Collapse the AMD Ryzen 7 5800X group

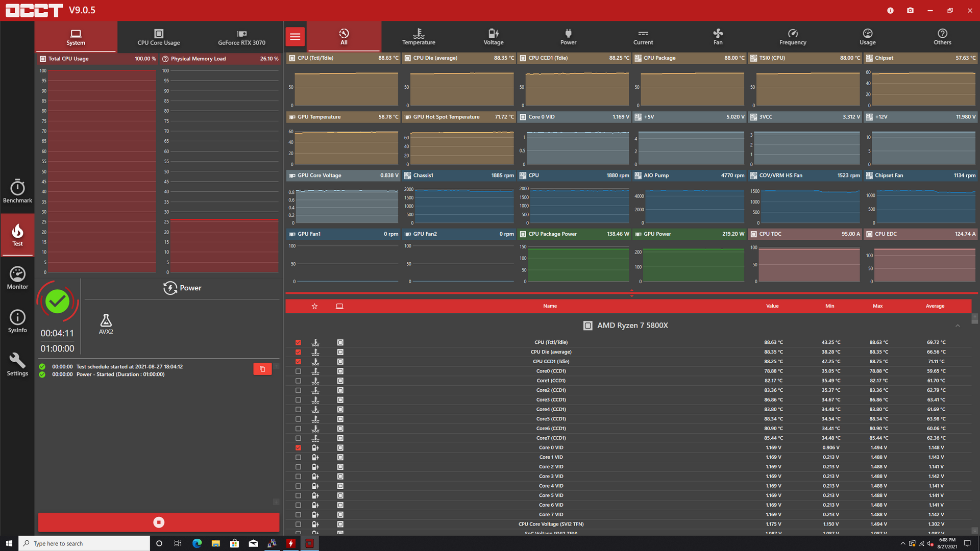958,325
